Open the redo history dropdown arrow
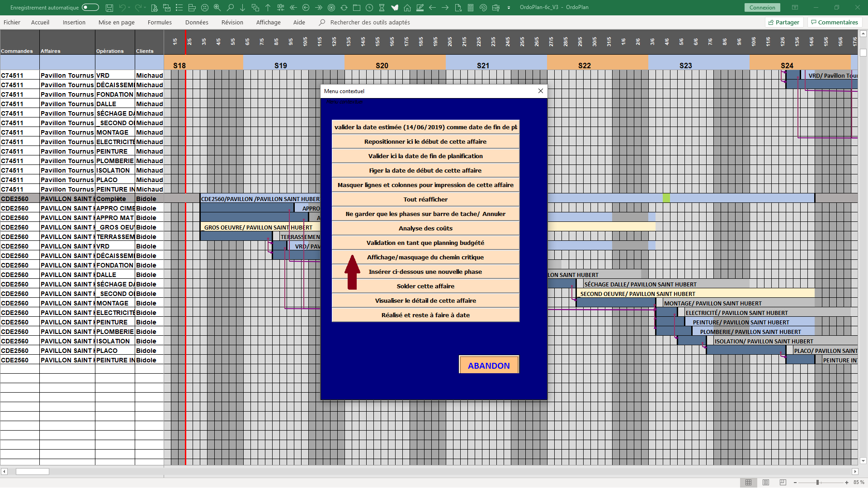 click(x=145, y=8)
